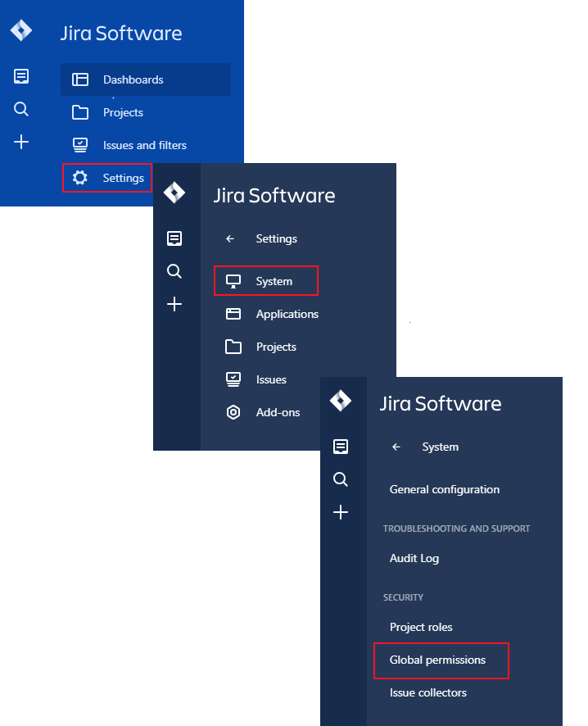Click Dashboards board icon
588x726 pixels.
click(x=80, y=79)
